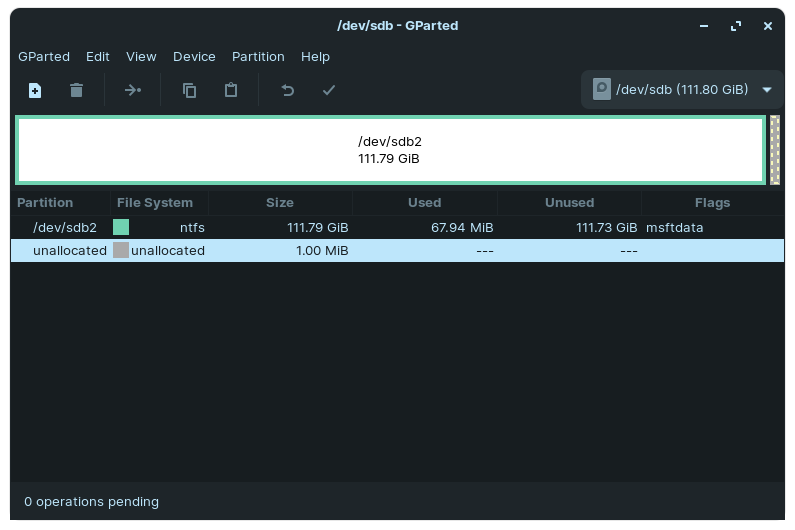Sort by the Partition column header
This screenshot has width=795, height=530.
[x=60, y=203]
